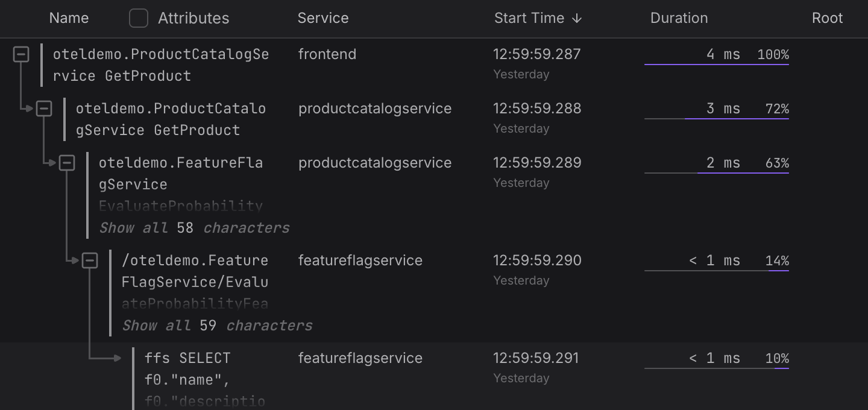This screenshot has width=868, height=410.
Task: Click the 72% duration bar
Action: point(736,118)
